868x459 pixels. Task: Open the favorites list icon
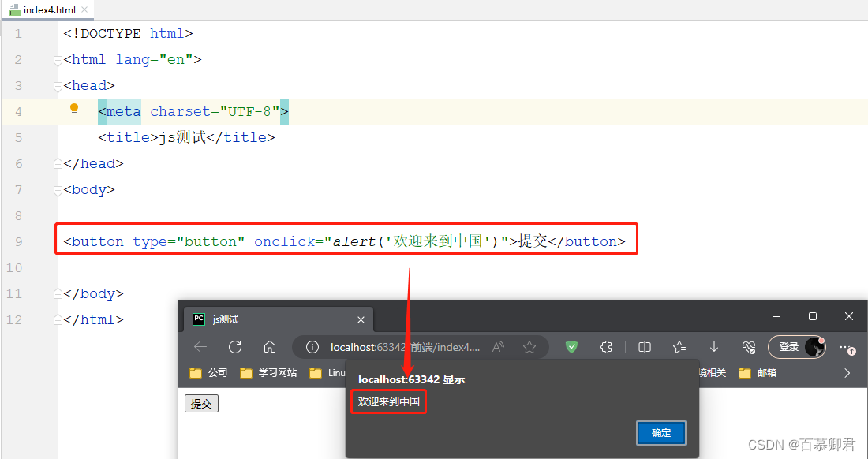(679, 347)
